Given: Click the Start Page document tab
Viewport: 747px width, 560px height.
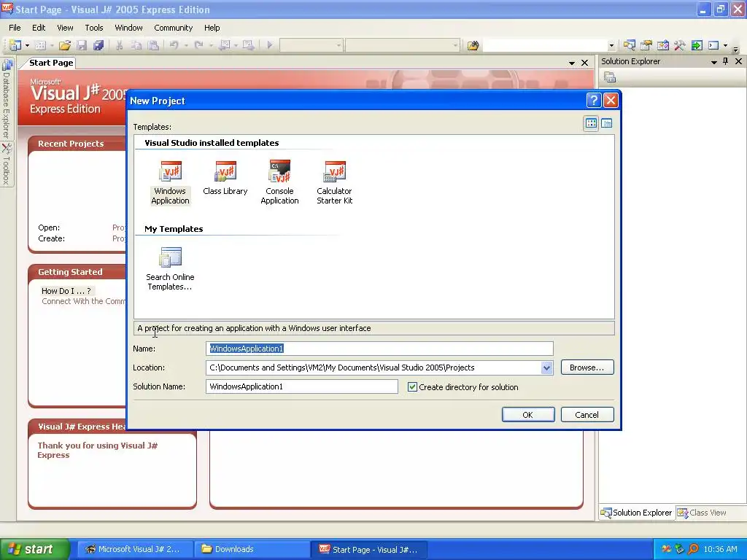Looking at the screenshot, I should (51, 63).
